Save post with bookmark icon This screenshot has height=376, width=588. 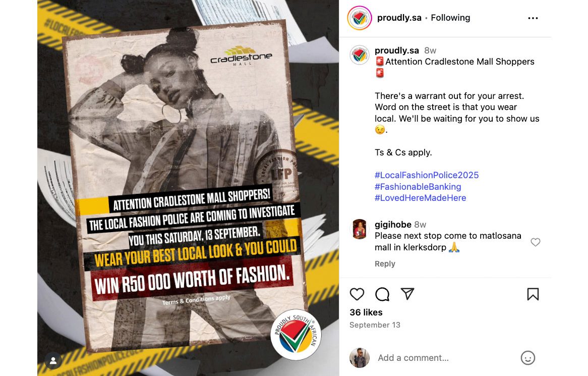point(533,294)
